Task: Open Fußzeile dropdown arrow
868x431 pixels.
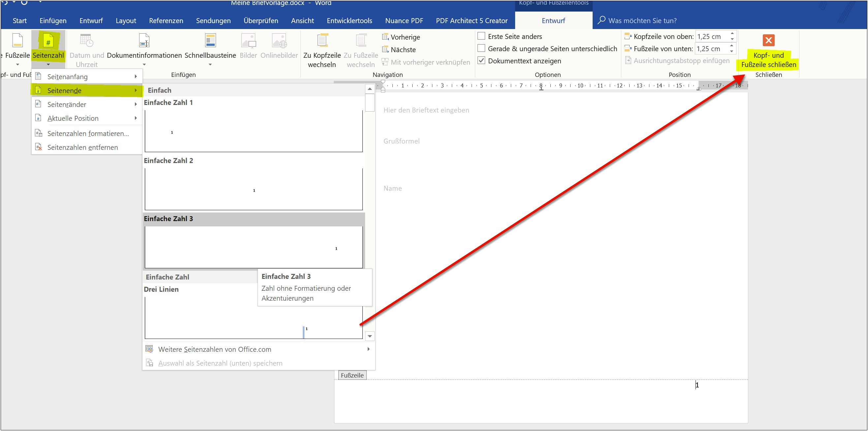Action: (x=17, y=64)
